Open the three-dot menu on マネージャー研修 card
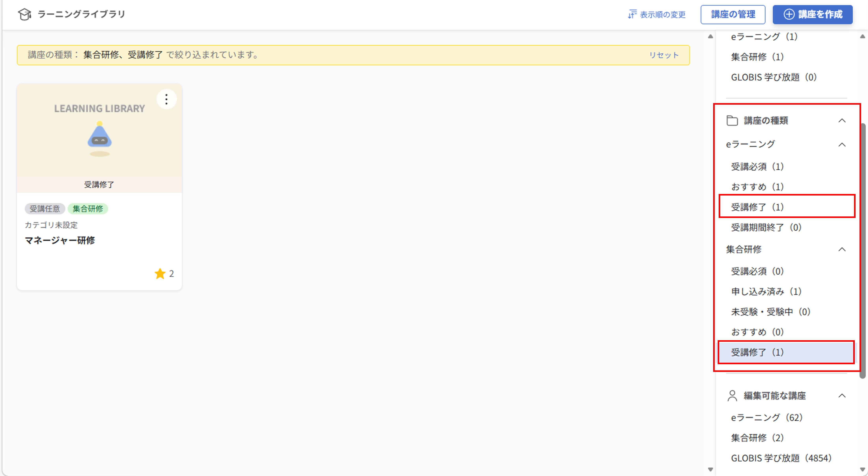Viewport: 868px width, 476px height. point(166,99)
